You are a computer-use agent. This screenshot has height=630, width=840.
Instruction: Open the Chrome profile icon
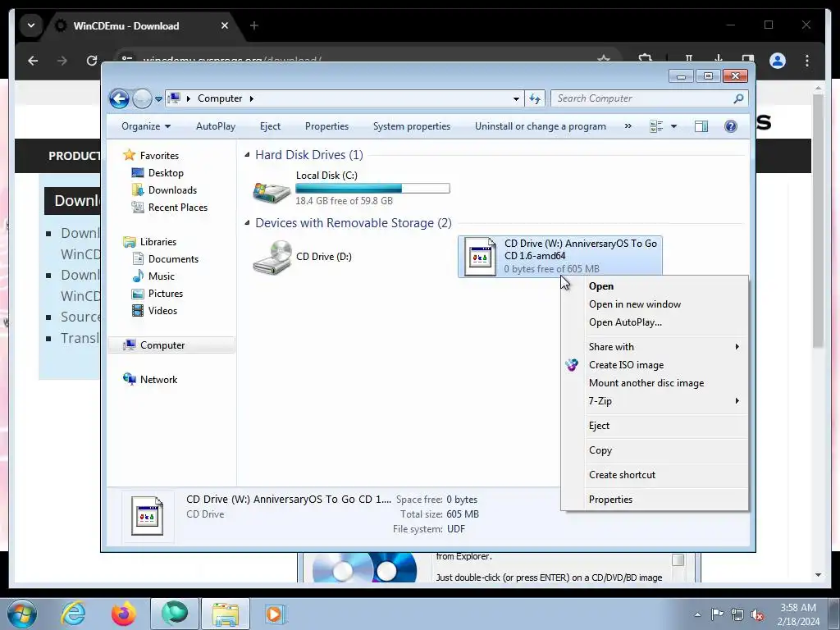[x=778, y=61]
